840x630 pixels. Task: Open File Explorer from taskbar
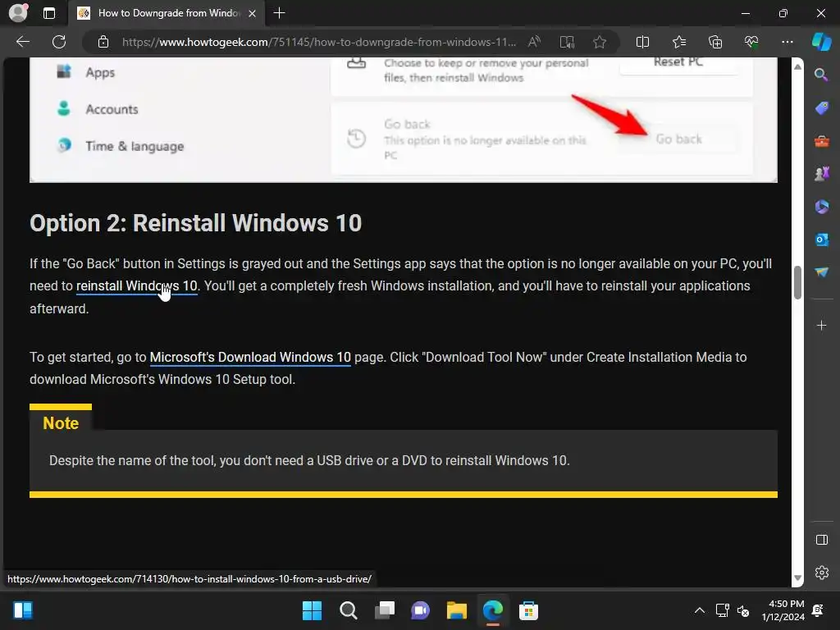pyautogui.click(x=456, y=610)
